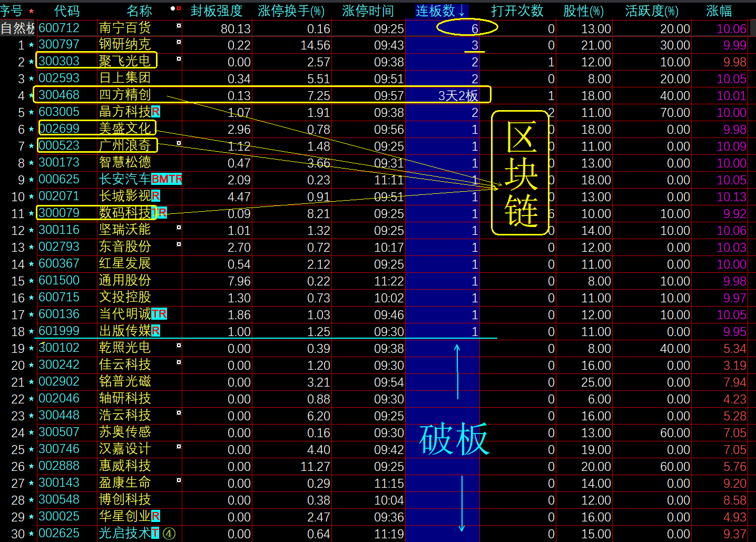Click the R tag next to 出版传媒

[x=155, y=331]
